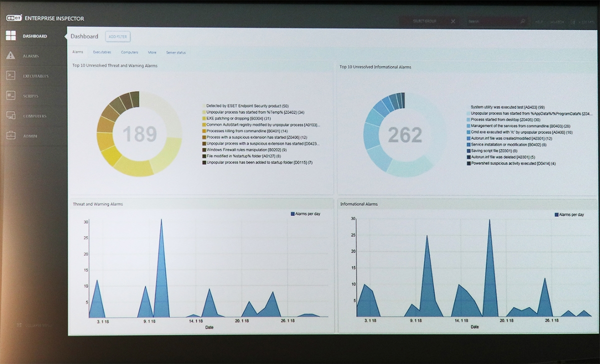The height and width of the screenshot is (364, 600).
Task: Click the System utility executed legend swatch
Action: point(468,107)
